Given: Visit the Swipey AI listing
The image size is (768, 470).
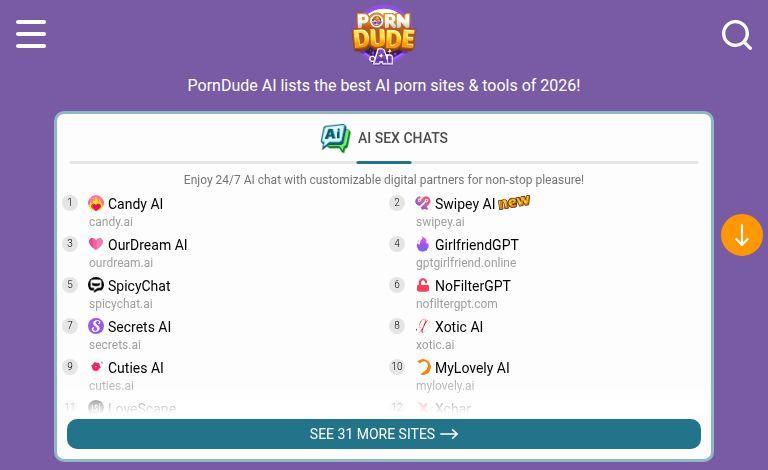Looking at the screenshot, I should tap(465, 204).
